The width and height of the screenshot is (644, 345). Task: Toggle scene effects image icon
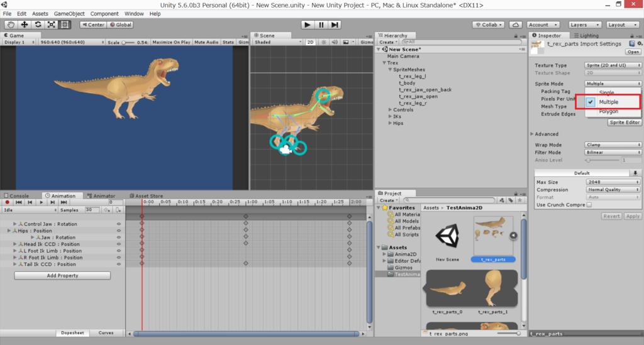click(x=346, y=42)
